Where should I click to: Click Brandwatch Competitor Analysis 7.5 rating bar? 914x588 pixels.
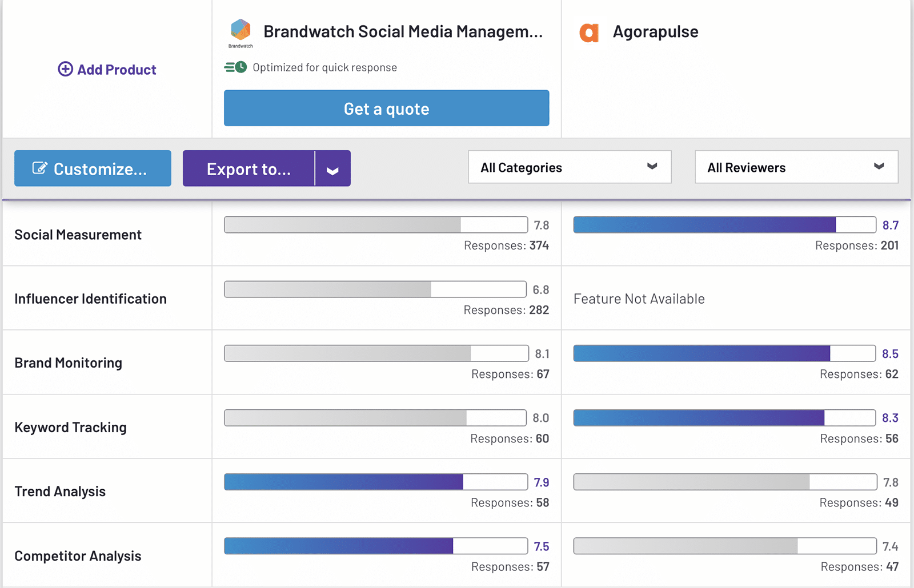click(376, 546)
